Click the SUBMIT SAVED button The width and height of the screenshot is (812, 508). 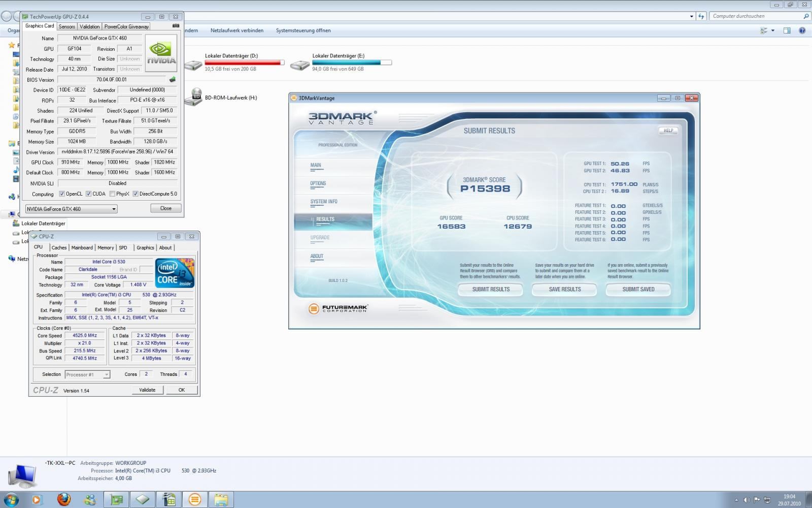[x=638, y=290]
